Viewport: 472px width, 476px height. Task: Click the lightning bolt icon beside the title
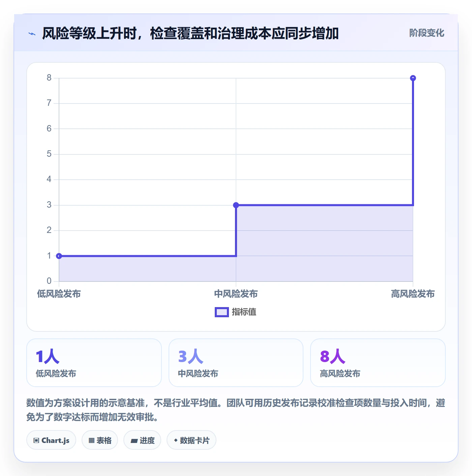(x=32, y=34)
